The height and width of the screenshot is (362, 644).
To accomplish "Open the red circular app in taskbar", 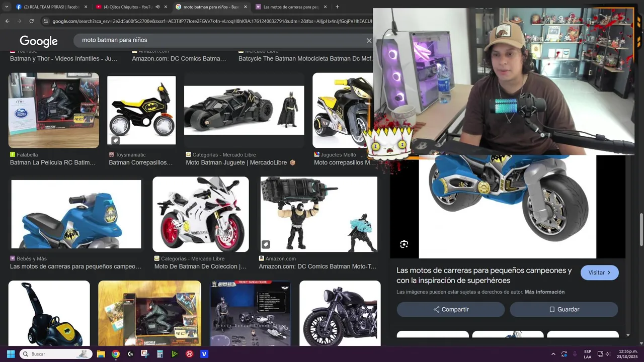I will [x=190, y=354].
